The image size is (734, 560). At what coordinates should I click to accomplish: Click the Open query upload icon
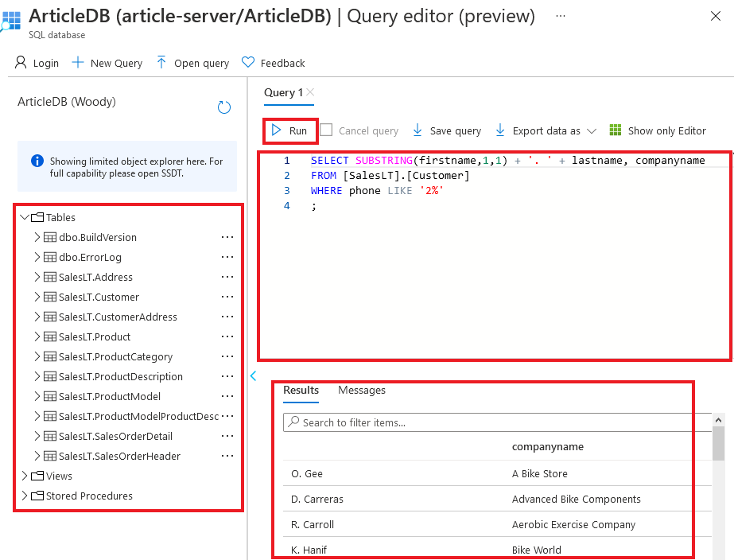tap(161, 63)
